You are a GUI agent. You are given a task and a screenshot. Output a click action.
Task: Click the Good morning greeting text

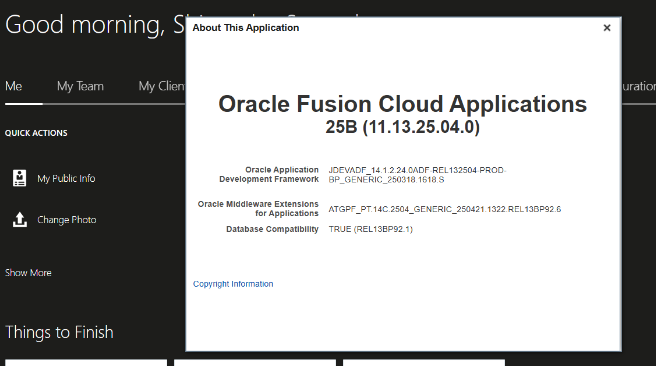pyautogui.click(x=95, y=25)
